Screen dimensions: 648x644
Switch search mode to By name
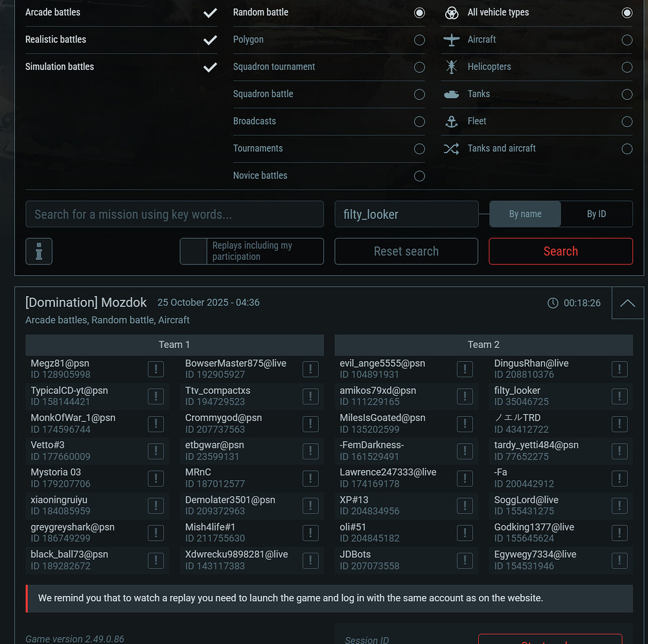point(525,214)
